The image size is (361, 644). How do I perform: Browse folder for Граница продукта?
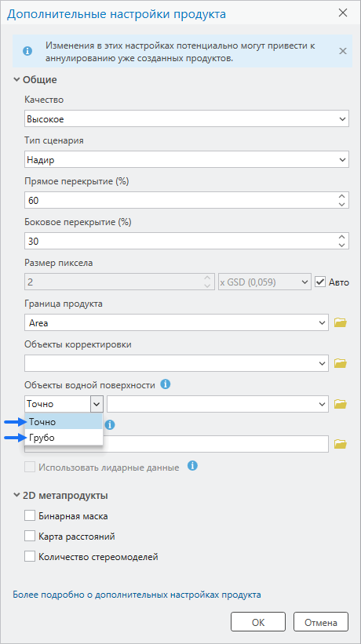(x=341, y=323)
